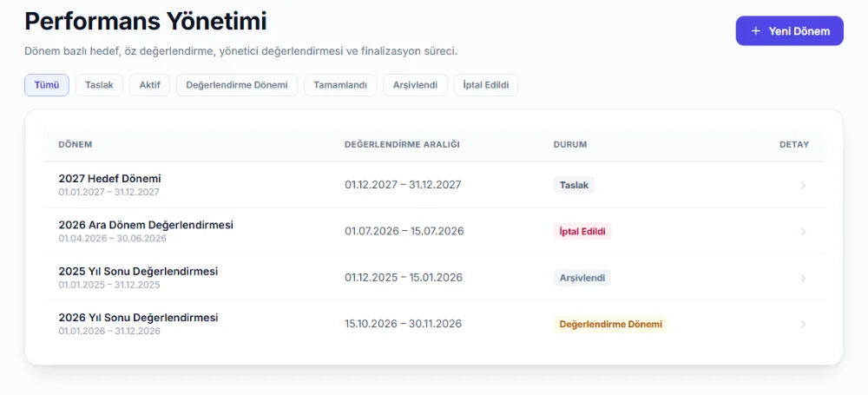Filter list by Tamamlandı
The height and width of the screenshot is (395, 868).
pyautogui.click(x=340, y=85)
